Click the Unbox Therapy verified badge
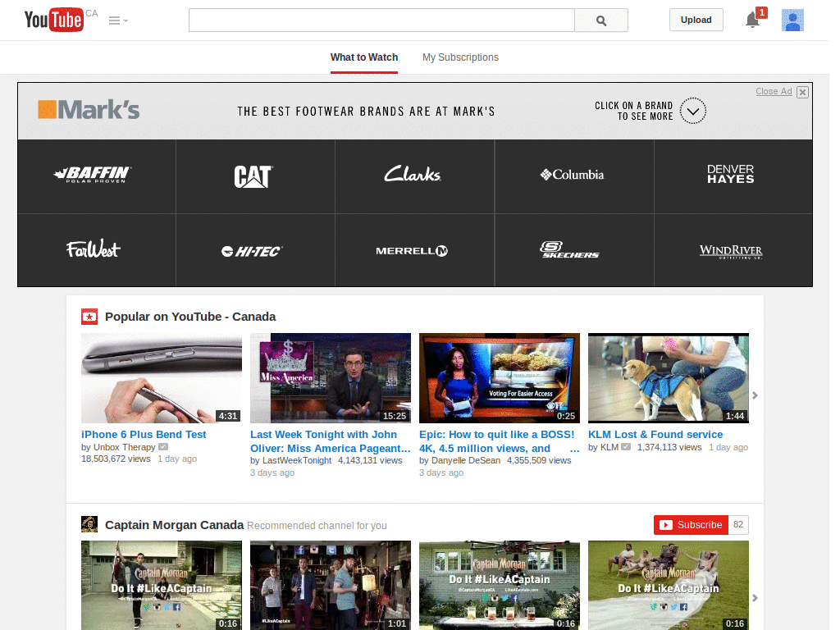This screenshot has width=840, height=630. pyautogui.click(x=163, y=447)
